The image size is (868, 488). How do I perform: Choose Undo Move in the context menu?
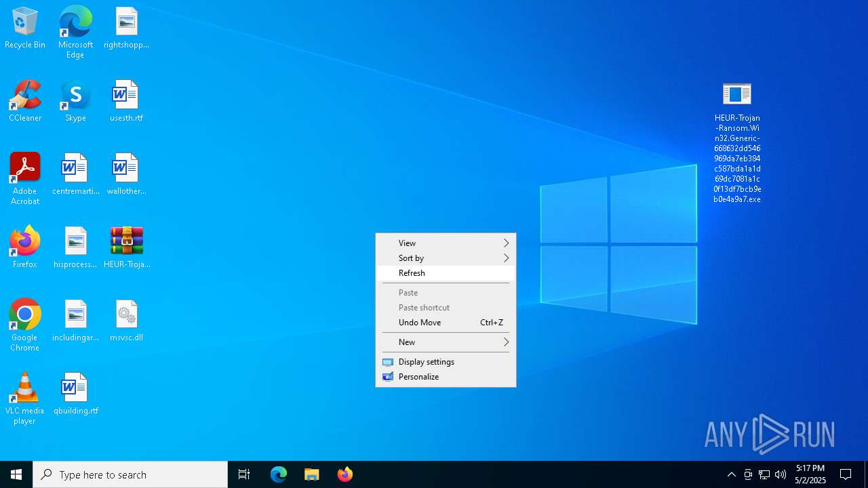pyautogui.click(x=446, y=323)
